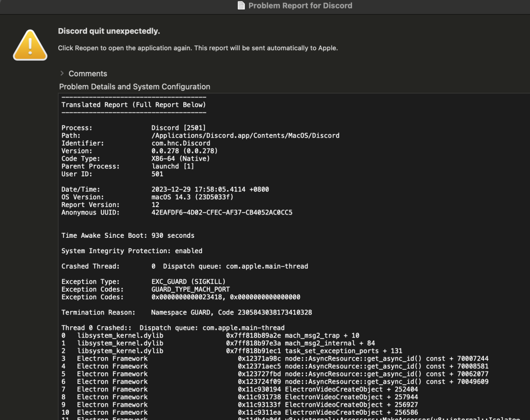Image resolution: width=530 pixels, height=420 pixels.
Task: Click 'Time Awake Since Boot: 930 seconds'
Action: click(x=128, y=236)
